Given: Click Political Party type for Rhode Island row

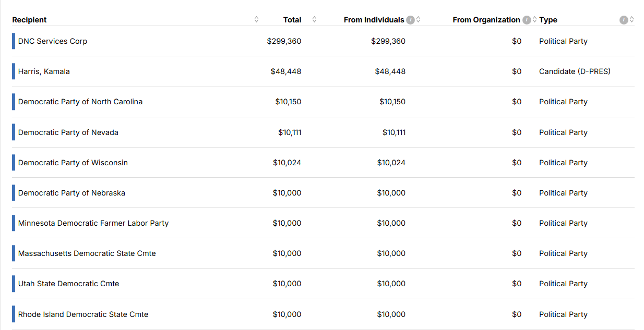Looking at the screenshot, I should pos(563,314).
